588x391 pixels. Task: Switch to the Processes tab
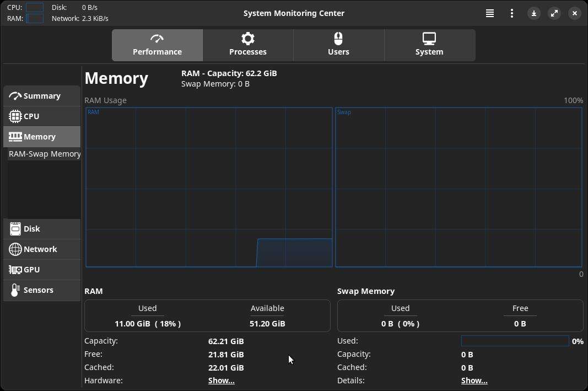pyautogui.click(x=248, y=45)
